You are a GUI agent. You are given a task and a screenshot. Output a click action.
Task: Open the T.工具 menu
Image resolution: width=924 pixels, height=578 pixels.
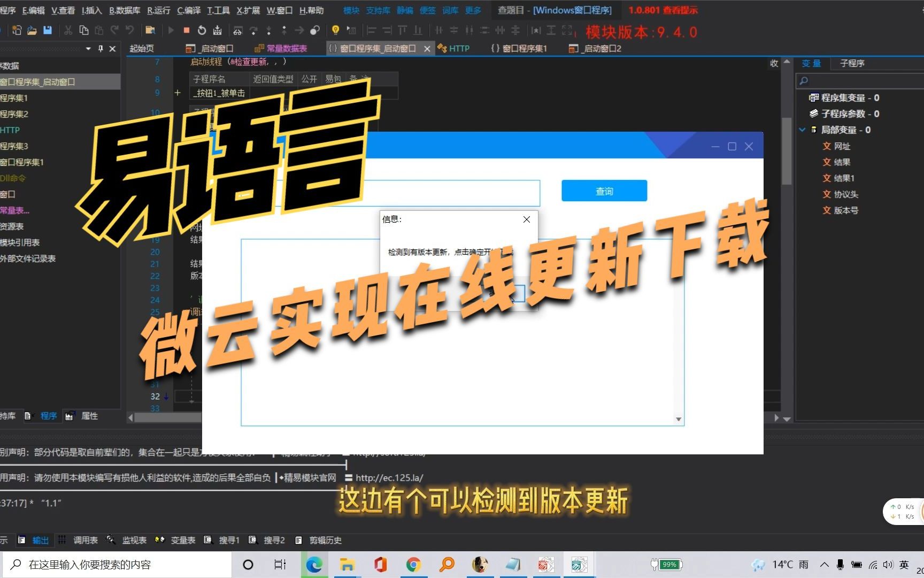pos(218,10)
